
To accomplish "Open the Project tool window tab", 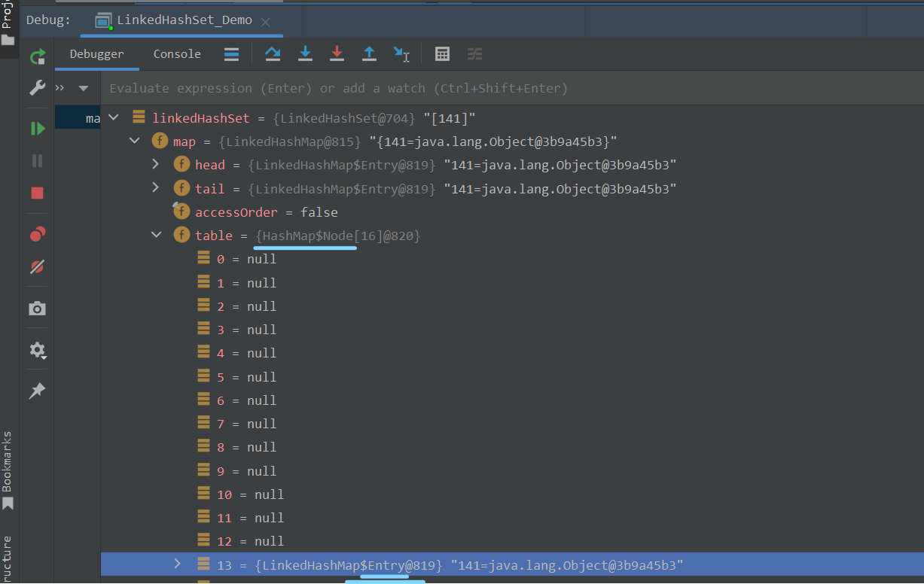I will coord(8,23).
